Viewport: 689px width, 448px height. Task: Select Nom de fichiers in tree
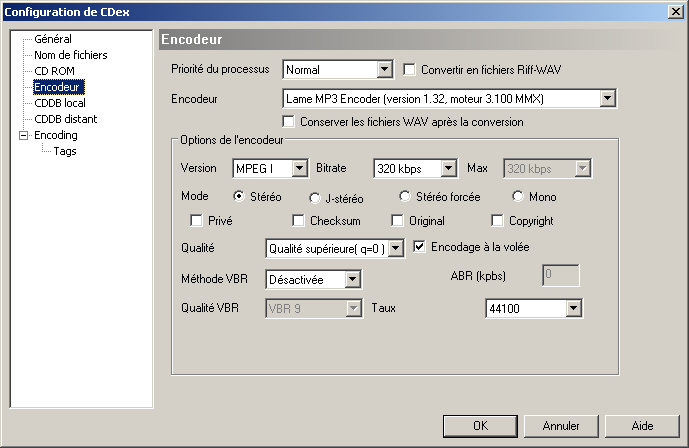pyautogui.click(x=71, y=55)
